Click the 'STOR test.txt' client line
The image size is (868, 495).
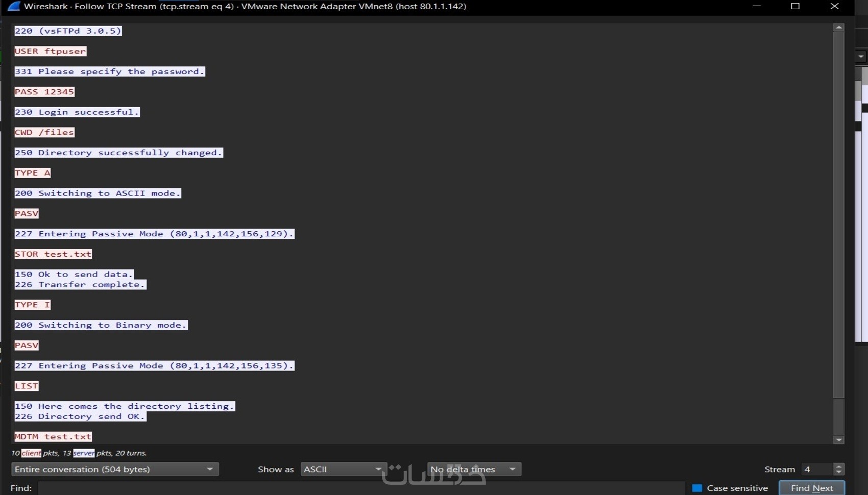(53, 254)
